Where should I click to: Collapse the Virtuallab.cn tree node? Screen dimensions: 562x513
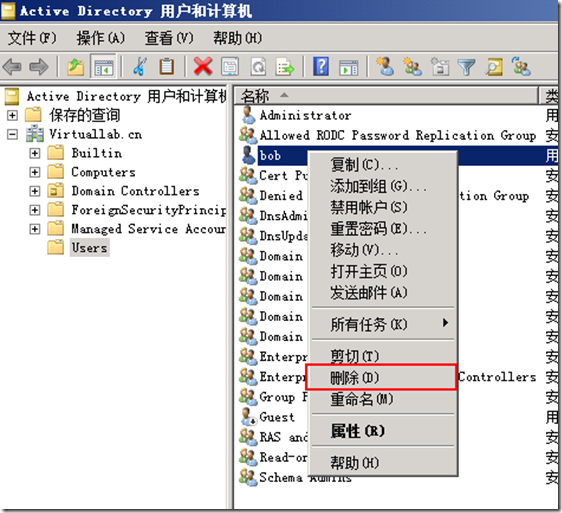[x=13, y=134]
